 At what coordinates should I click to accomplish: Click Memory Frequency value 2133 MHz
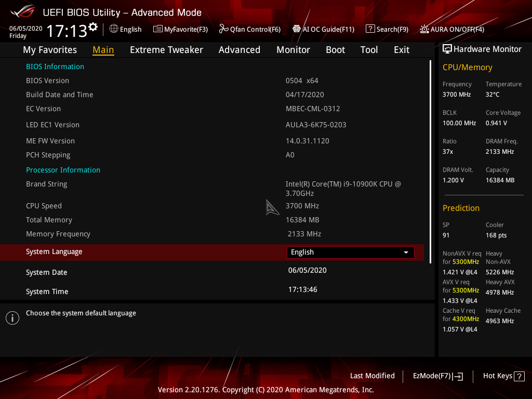point(304,234)
